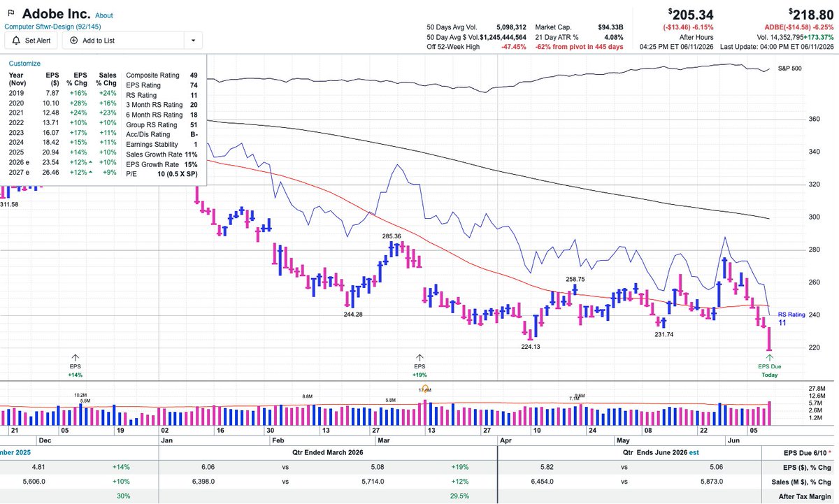Viewport: 839px width, 504px height.
Task: Click the $205.34 after-hours price
Action: (x=690, y=14)
